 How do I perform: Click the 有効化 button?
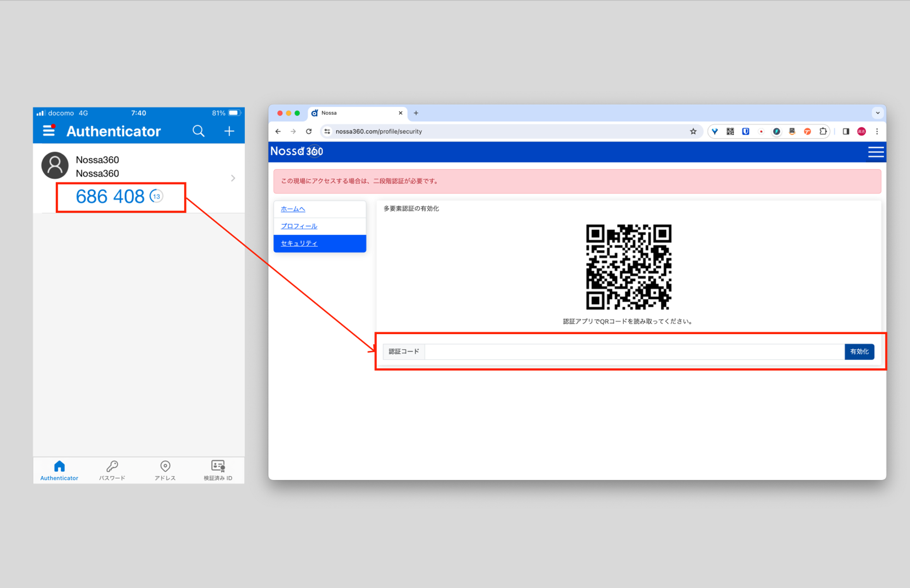(859, 352)
